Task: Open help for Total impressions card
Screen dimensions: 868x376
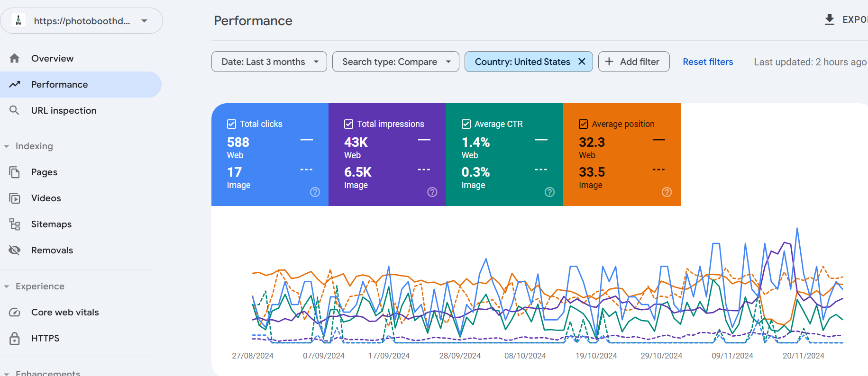Action: pos(432,192)
